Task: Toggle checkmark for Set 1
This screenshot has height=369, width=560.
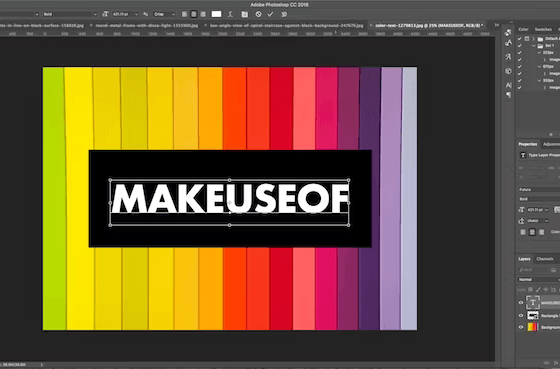Action: point(520,46)
